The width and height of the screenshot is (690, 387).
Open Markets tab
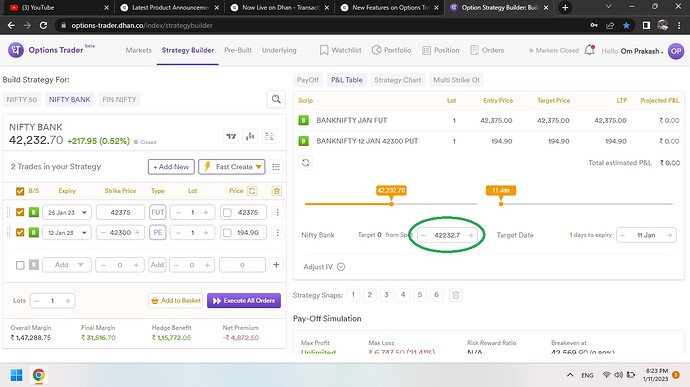click(x=139, y=50)
